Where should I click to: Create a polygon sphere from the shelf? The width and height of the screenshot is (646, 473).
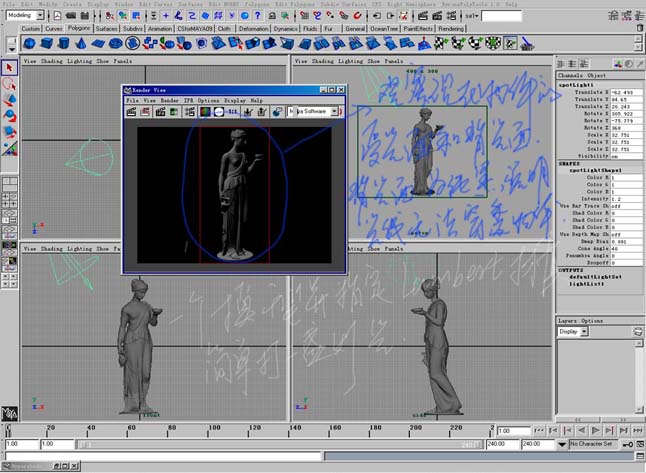pos(29,43)
